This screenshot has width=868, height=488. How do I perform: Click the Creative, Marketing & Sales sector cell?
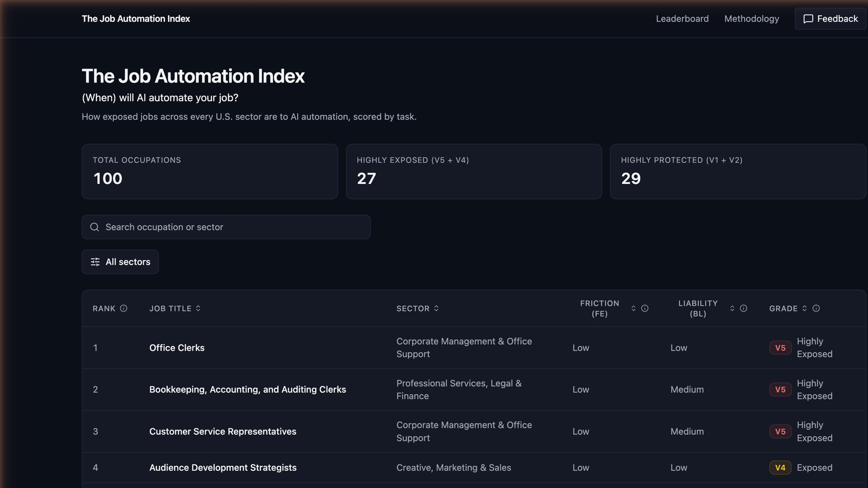(x=454, y=467)
